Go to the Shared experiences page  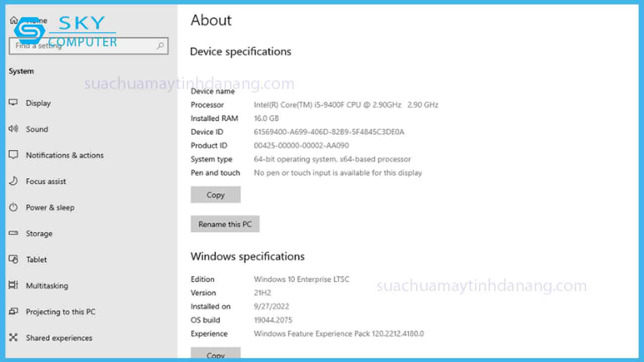[x=59, y=338]
